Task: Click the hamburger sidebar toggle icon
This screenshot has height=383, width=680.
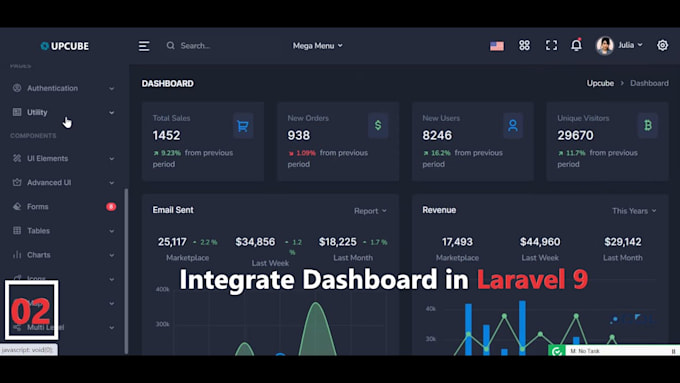Action: 144,46
